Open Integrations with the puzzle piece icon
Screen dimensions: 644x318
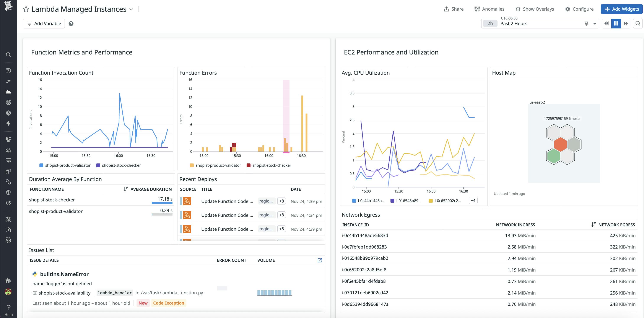(8, 280)
